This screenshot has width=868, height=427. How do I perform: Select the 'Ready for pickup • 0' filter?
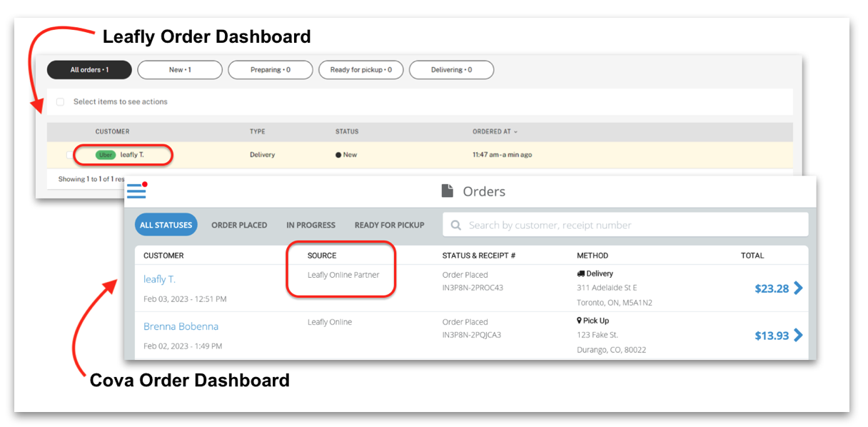pyautogui.click(x=360, y=70)
